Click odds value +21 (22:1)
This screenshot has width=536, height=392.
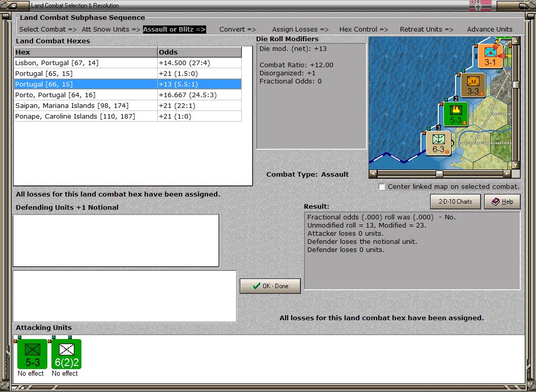(177, 105)
